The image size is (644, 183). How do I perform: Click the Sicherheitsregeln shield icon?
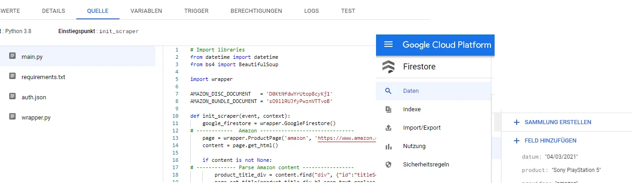click(388, 164)
